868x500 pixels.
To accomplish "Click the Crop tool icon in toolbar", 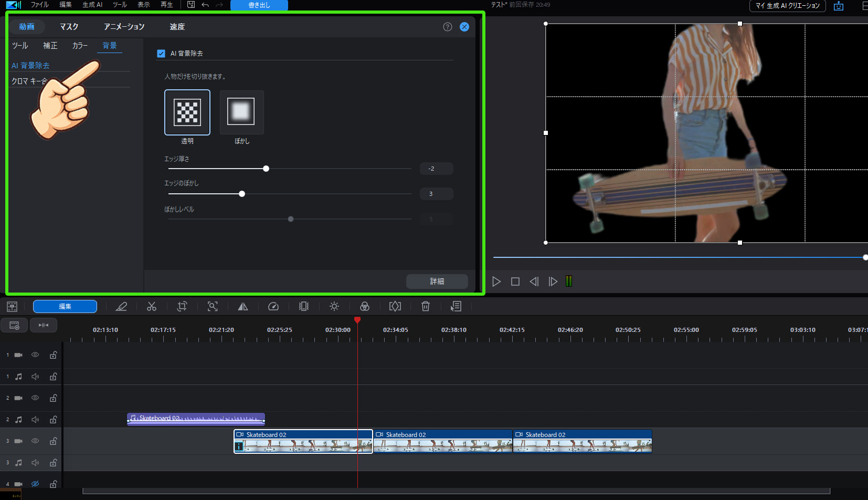I will coord(182,306).
